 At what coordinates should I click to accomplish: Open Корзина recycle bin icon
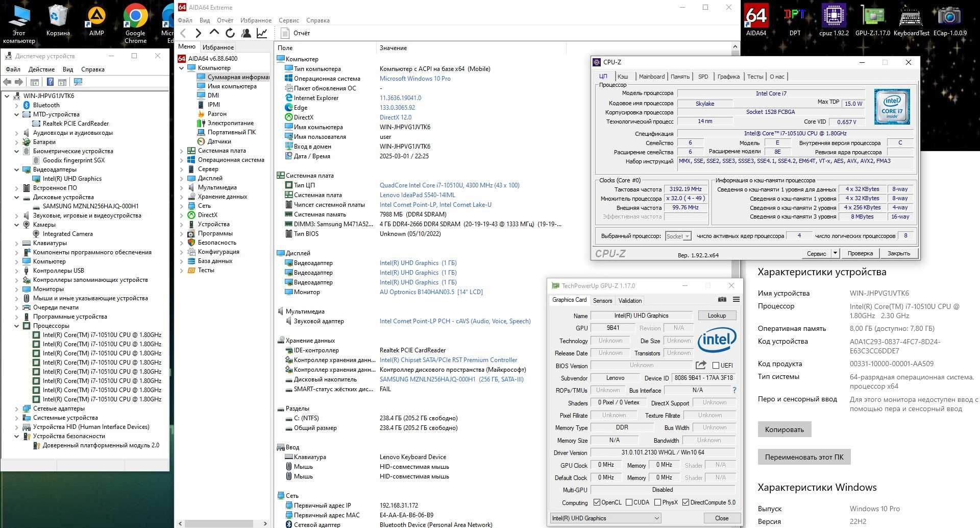[x=58, y=20]
